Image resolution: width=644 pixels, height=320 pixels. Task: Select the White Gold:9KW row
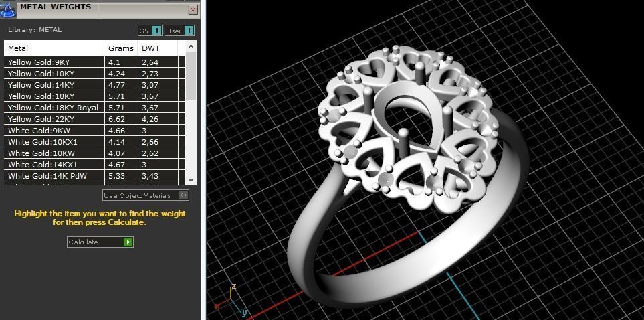[95, 131]
